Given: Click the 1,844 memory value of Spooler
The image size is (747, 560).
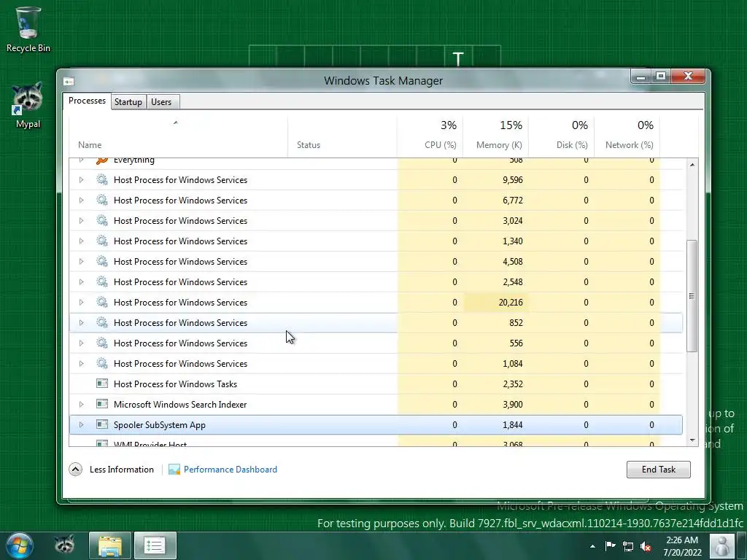Looking at the screenshot, I should click(x=495, y=425).
